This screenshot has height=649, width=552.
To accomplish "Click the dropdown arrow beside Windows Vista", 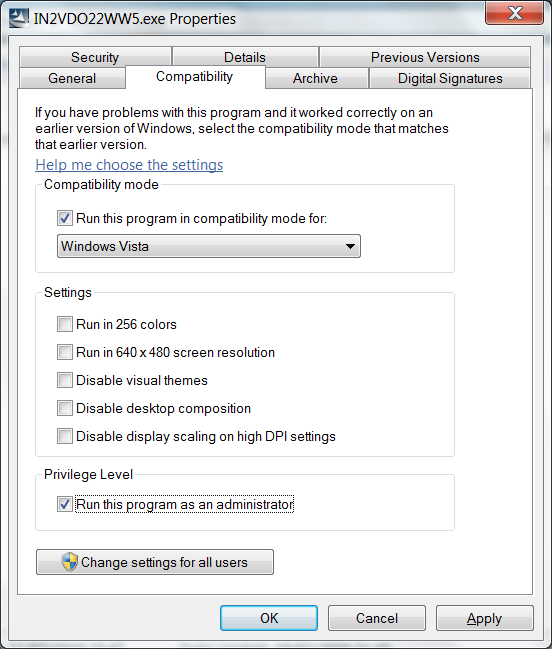I will coord(350,246).
